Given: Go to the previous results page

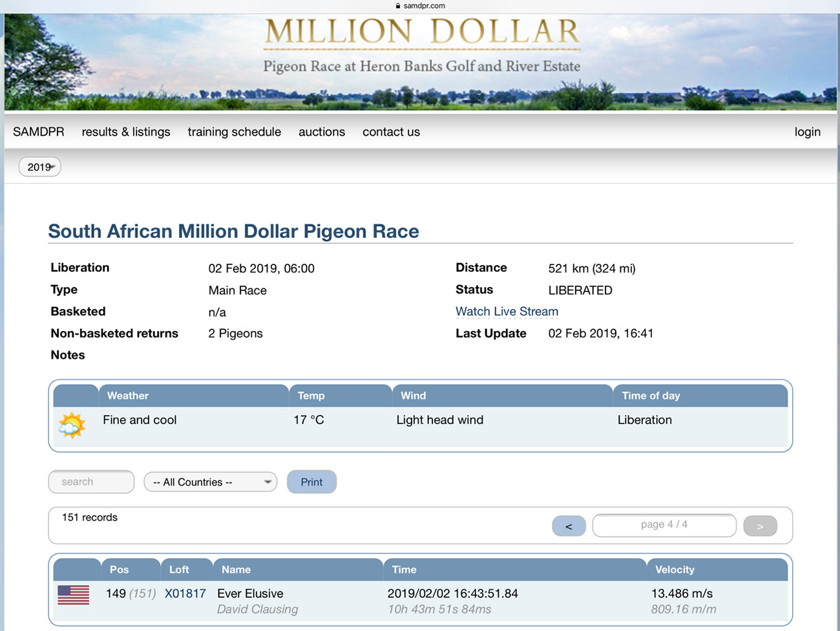Looking at the screenshot, I should point(569,526).
